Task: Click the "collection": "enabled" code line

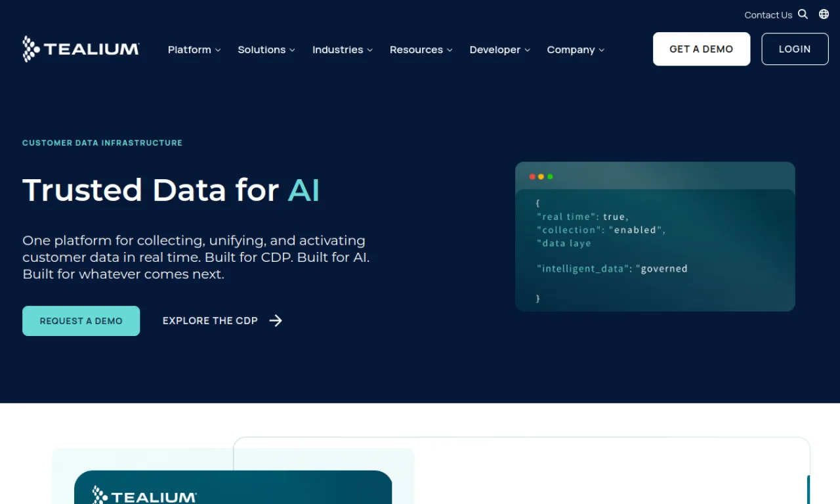Action: (601, 230)
